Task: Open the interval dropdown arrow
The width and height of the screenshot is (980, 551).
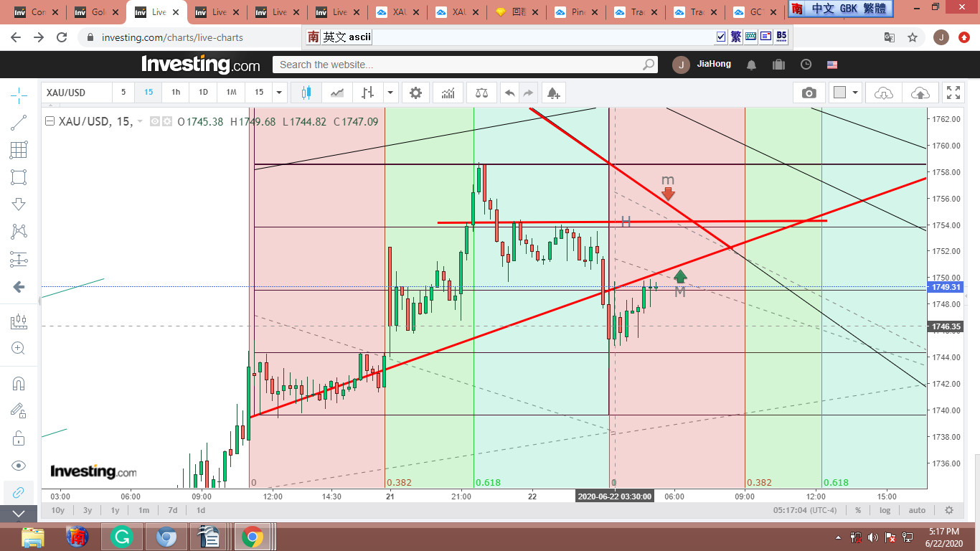Action: coord(279,93)
